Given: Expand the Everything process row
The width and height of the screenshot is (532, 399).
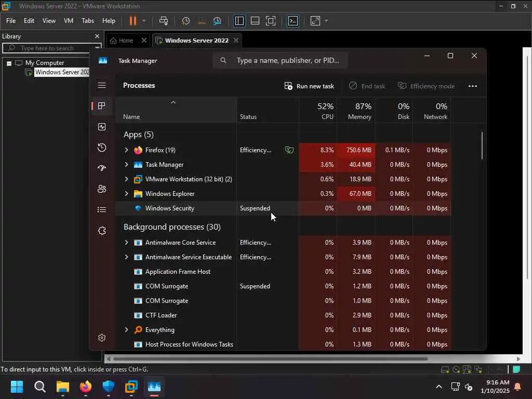Looking at the screenshot, I should pos(126,330).
